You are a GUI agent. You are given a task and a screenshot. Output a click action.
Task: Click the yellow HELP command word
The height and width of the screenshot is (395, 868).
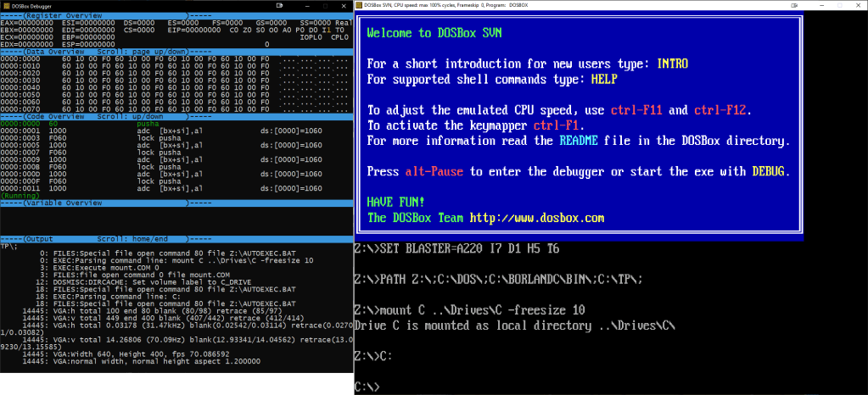click(604, 79)
